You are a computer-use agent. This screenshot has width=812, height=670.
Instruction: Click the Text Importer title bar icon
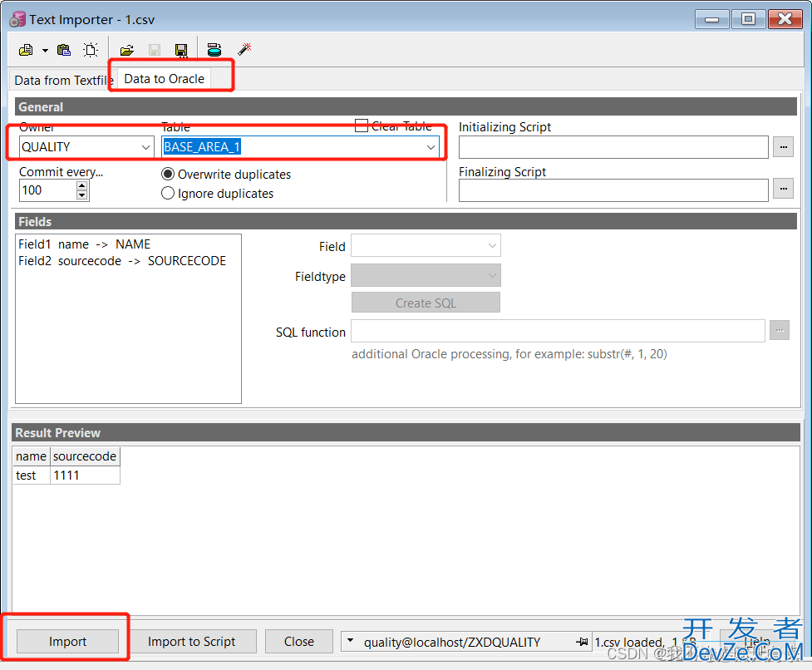click(x=17, y=20)
